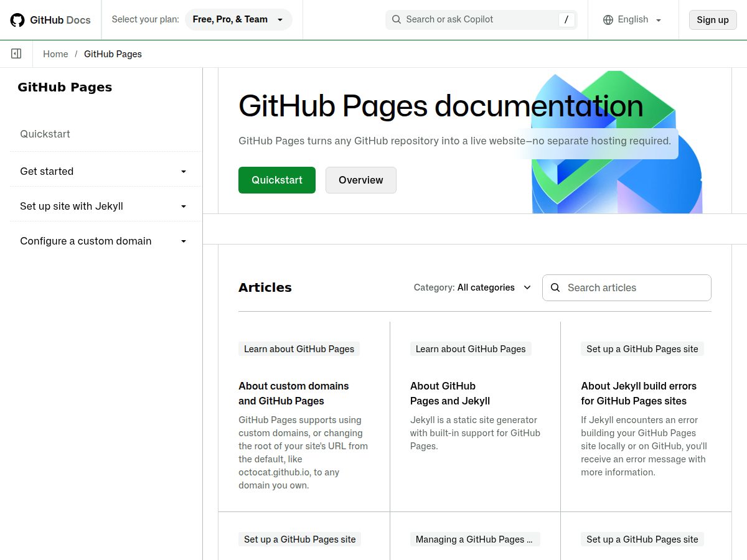The image size is (747, 560).
Task: Go to Home breadcrumb
Action: tap(55, 54)
